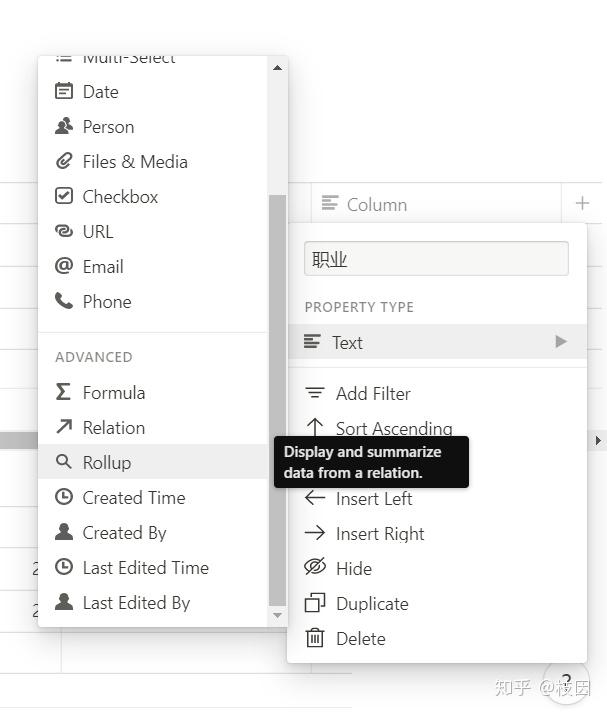The image size is (607, 714).
Task: Insert a column to the right
Action: [x=379, y=534]
